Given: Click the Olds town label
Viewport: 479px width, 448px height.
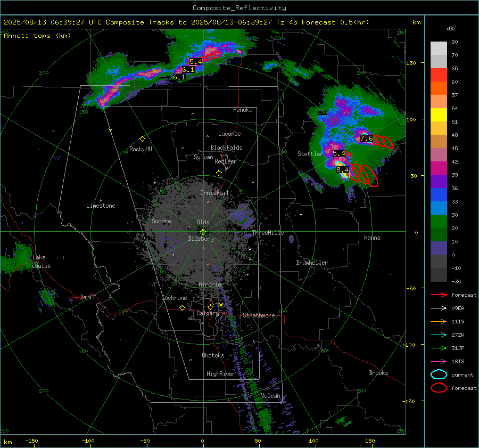Looking at the screenshot, I should 203,222.
